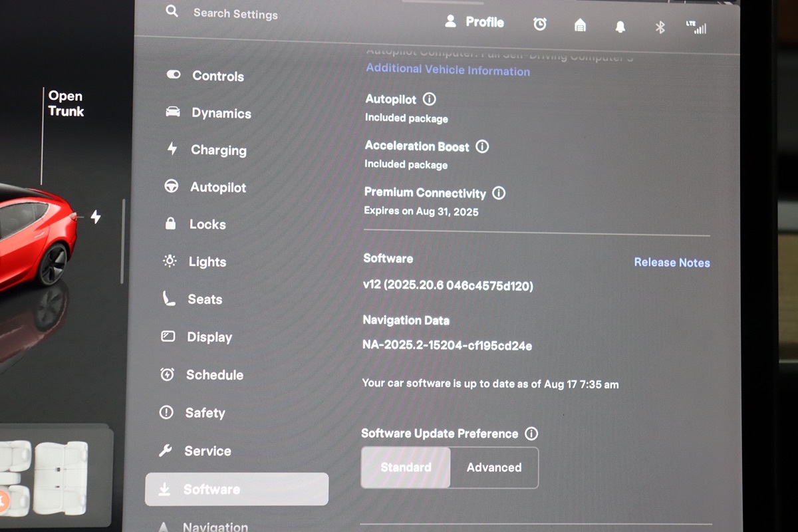Tap the notification bell icon
The height and width of the screenshot is (532, 798).
620,27
